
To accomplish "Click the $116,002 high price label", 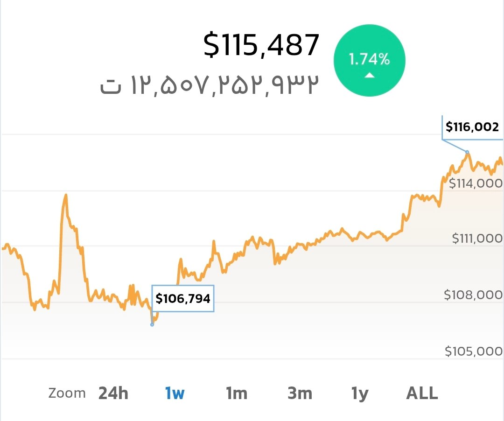I will coord(472,126).
